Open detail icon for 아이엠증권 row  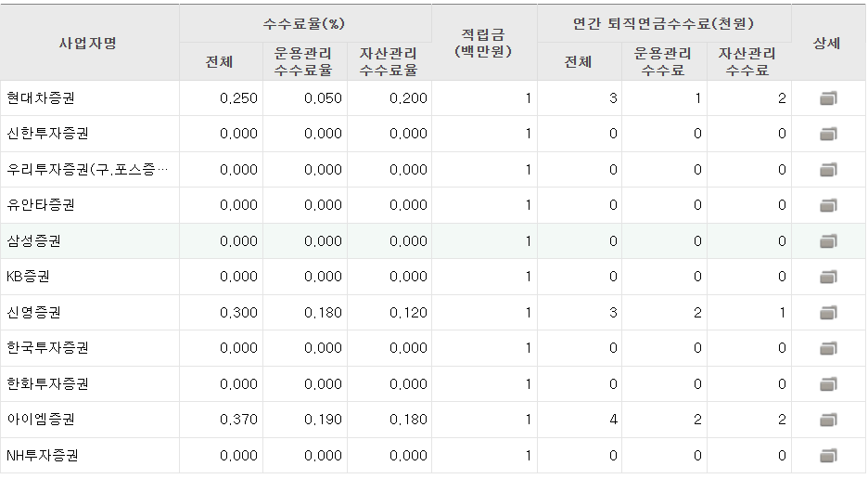pyautogui.click(x=828, y=420)
